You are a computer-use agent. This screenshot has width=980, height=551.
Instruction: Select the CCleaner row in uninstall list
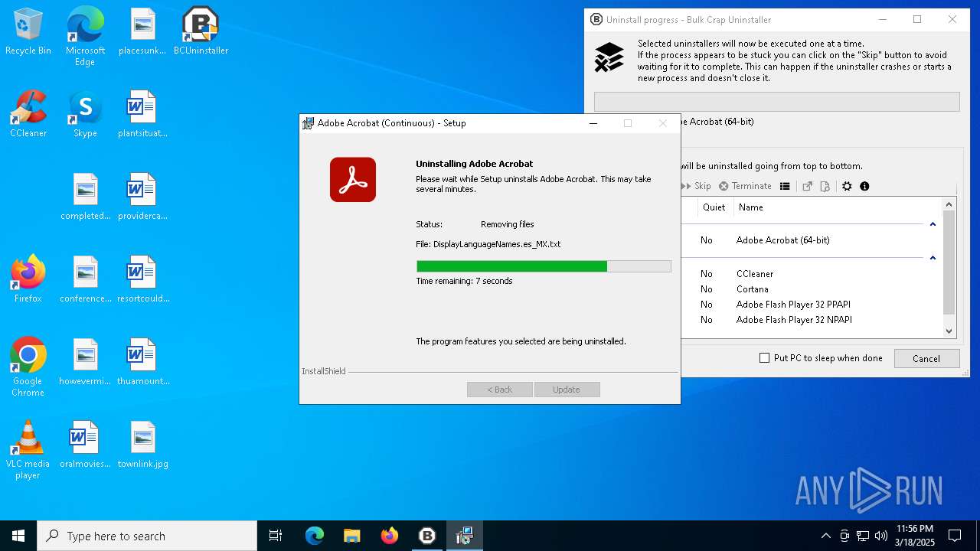(x=812, y=274)
